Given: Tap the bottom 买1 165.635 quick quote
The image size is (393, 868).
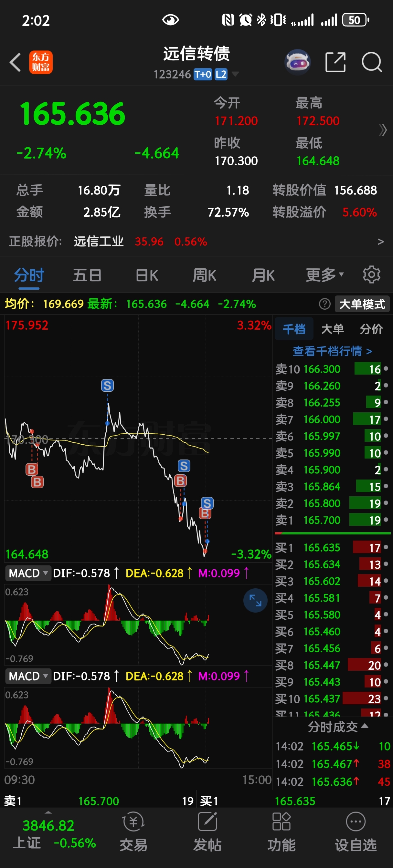Looking at the screenshot, I should 295,801.
